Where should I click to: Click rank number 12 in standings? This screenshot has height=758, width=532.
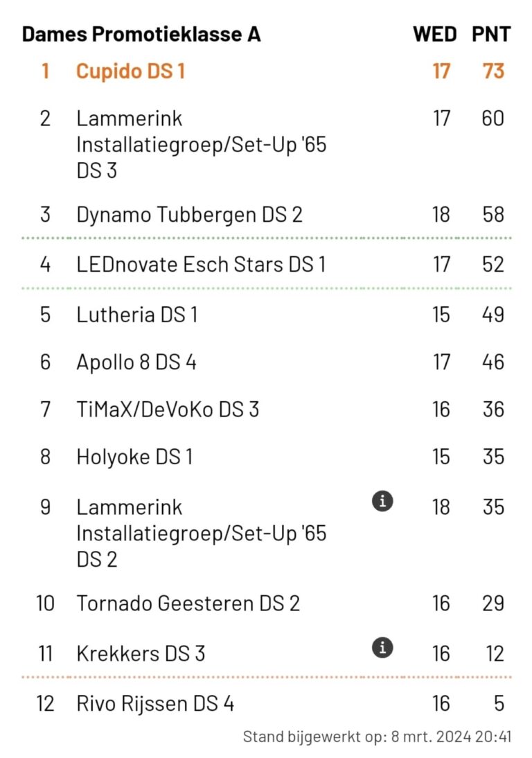(x=45, y=704)
